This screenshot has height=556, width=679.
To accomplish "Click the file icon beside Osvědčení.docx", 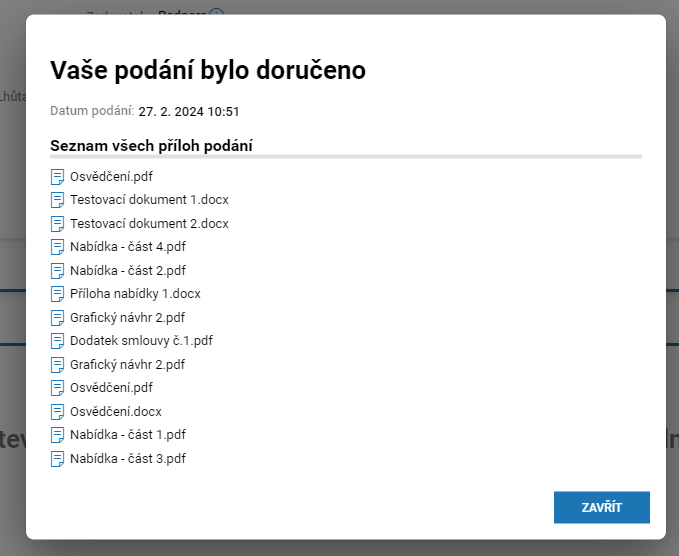I will 57,412.
